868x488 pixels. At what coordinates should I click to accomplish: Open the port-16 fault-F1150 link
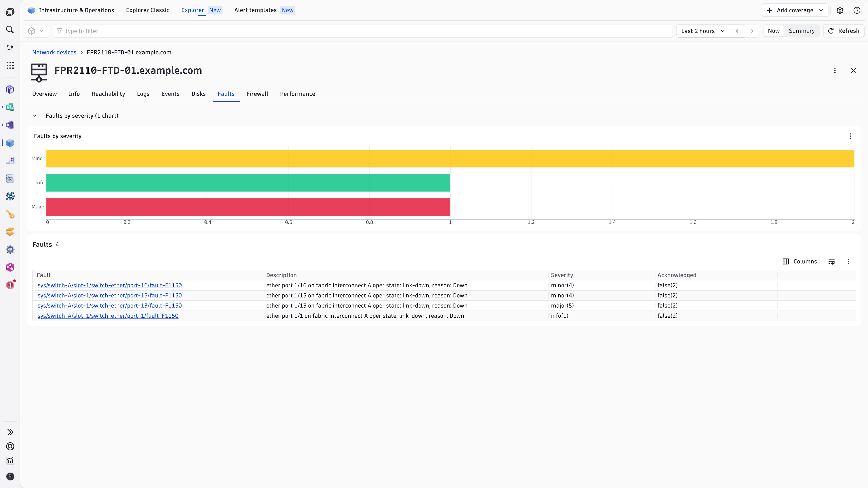point(109,285)
